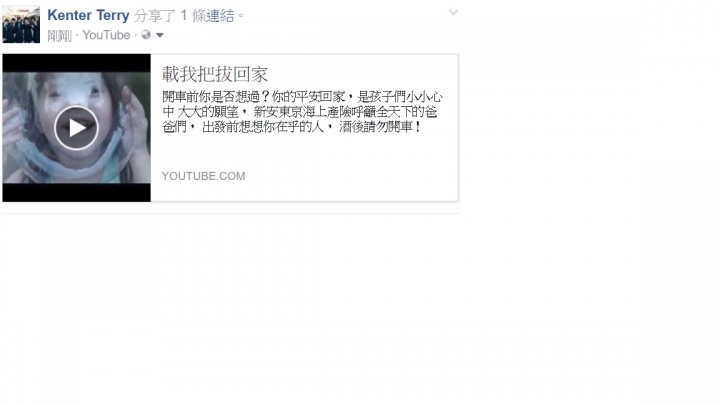The image size is (720, 405).
Task: Click the black letterbox bar above video image
Action: click(76, 63)
